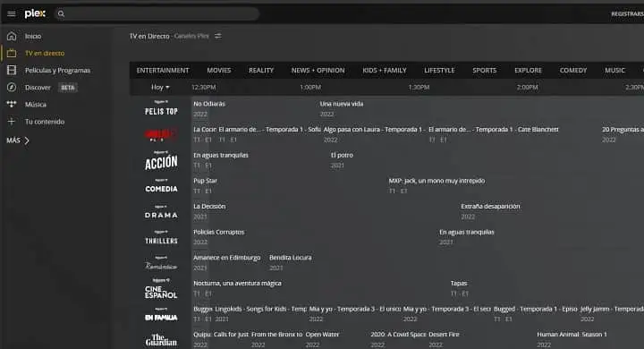Viewport: 644px width, 349px height.
Task: Switch to the SPORTS category tab
Action: click(x=485, y=71)
